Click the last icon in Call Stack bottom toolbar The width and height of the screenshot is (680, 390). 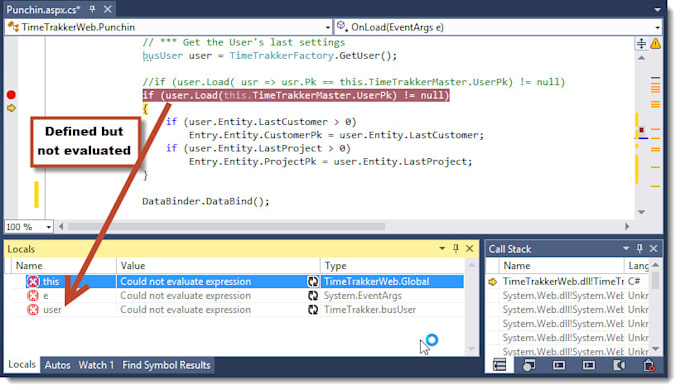point(649,365)
